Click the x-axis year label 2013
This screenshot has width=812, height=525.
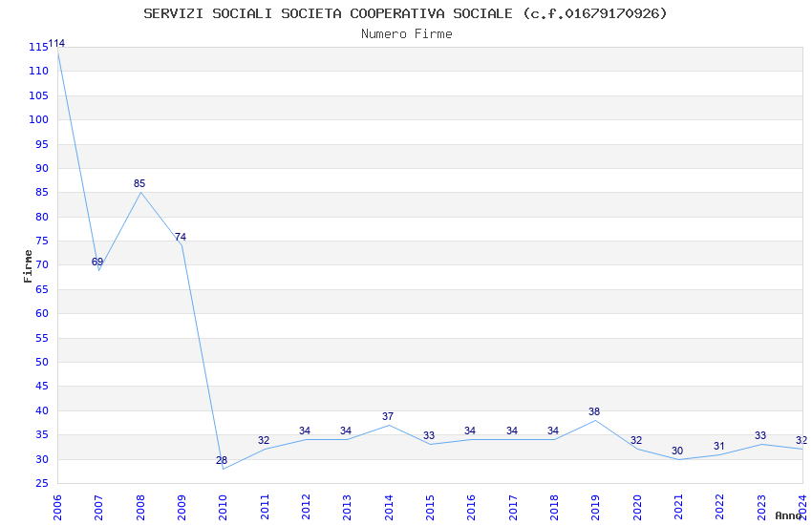(348, 507)
